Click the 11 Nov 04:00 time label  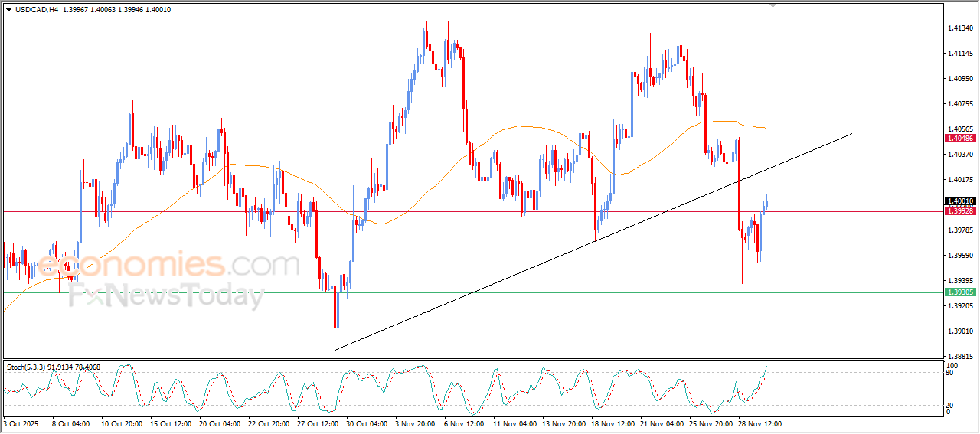pyautogui.click(x=514, y=423)
